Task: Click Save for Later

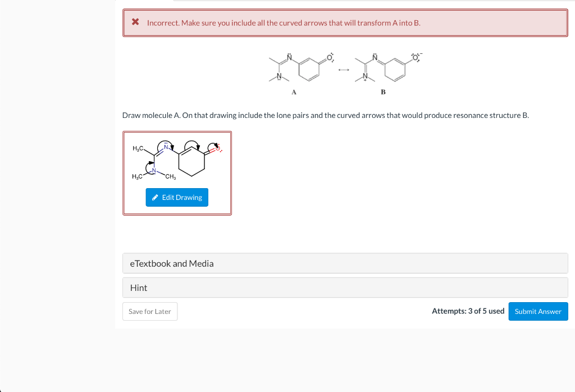Action: [149, 311]
